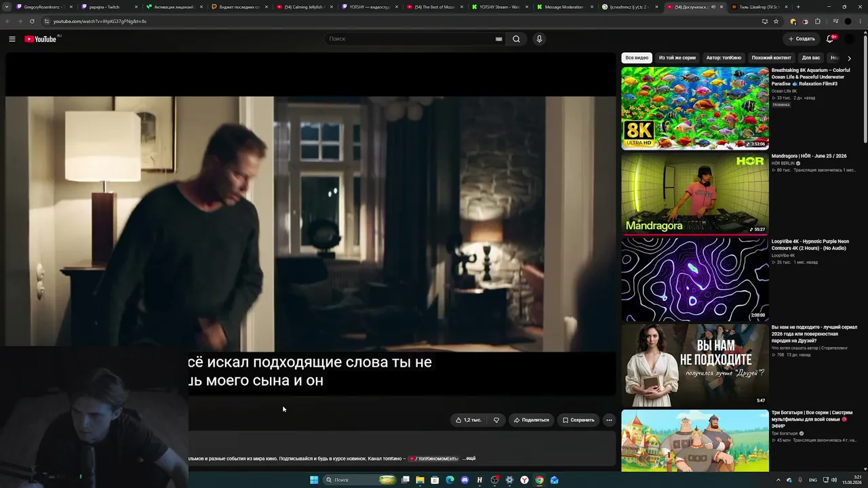Screen dimensions: 868x488
Task: Open Task View on the taskbar
Action: coord(405,480)
